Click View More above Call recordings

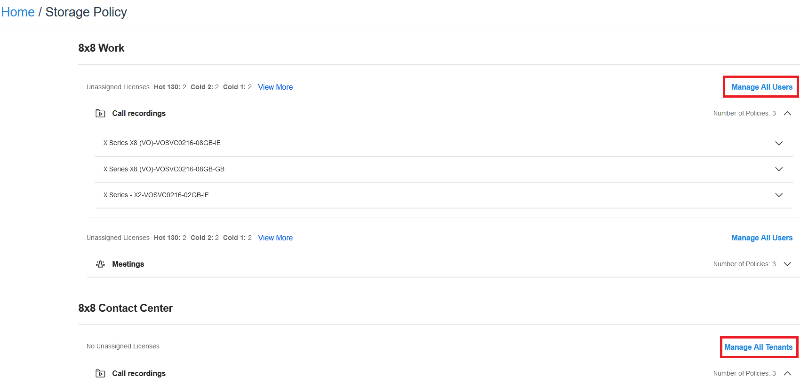(x=276, y=87)
